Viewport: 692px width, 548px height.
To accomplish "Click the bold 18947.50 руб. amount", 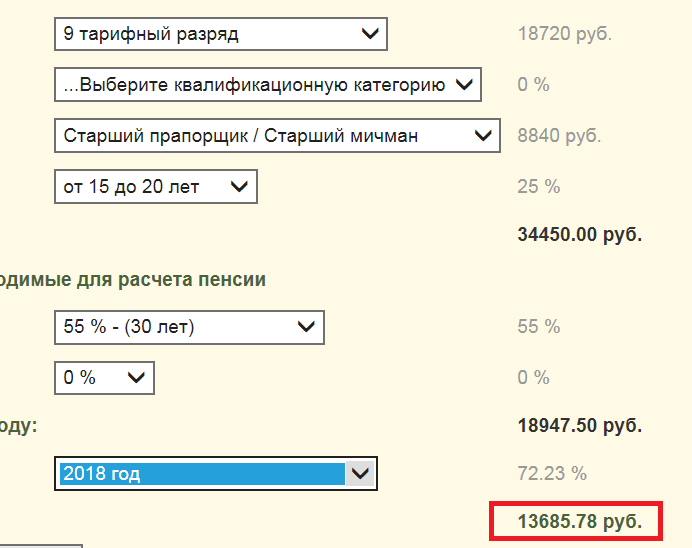I will coord(580,425).
